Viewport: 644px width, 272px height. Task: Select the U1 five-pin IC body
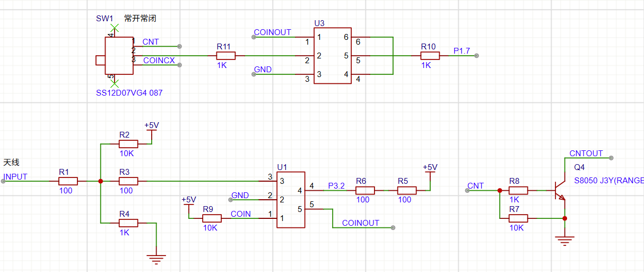[x=291, y=200]
